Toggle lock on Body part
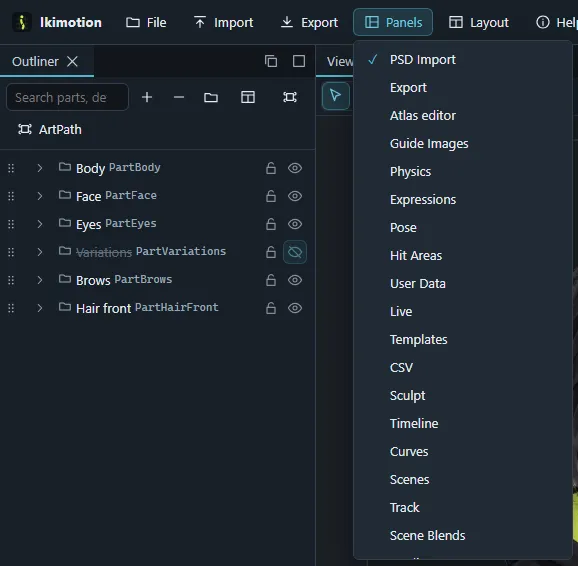This screenshot has height=566, width=578. pyautogui.click(x=271, y=168)
